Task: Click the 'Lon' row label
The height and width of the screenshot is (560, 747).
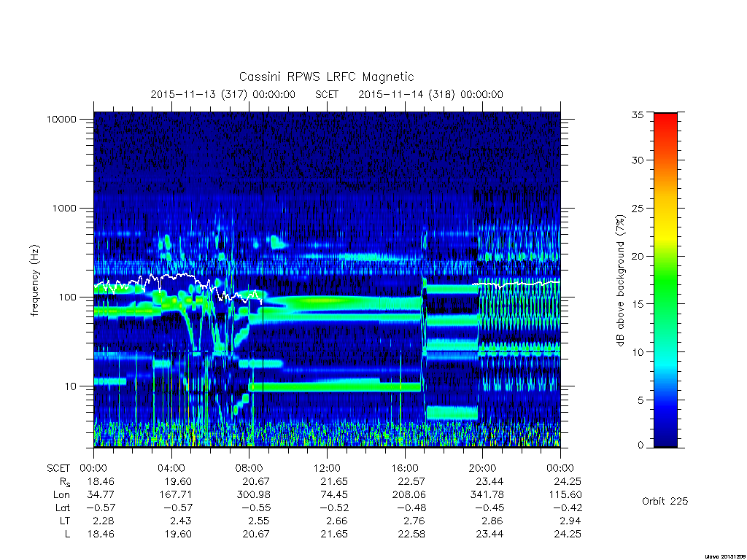Action: (61, 495)
